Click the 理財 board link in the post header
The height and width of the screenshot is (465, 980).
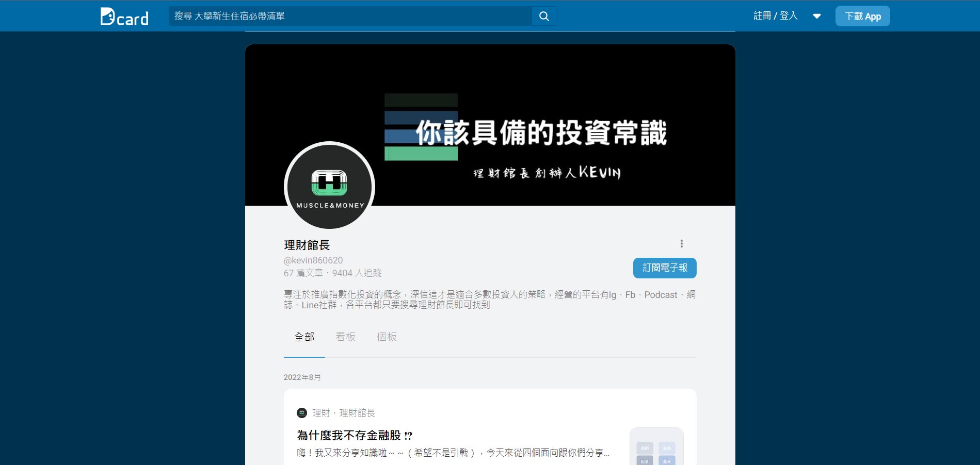click(x=321, y=413)
